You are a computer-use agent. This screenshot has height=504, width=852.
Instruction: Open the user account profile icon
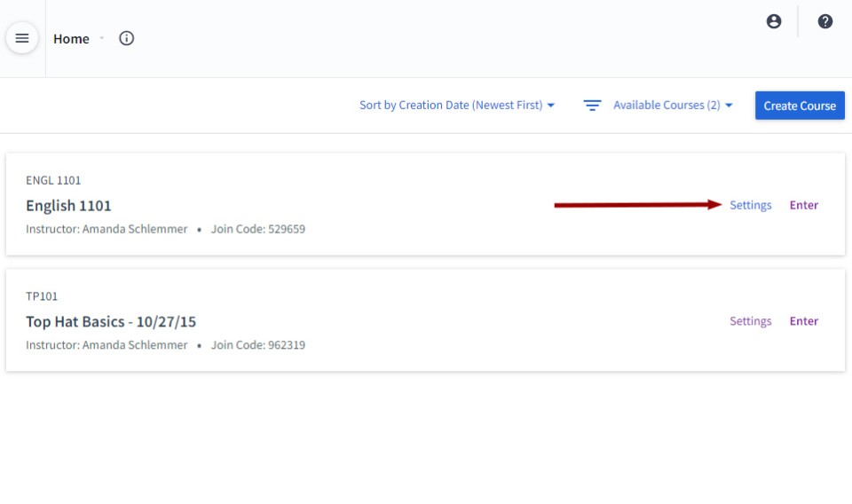click(774, 21)
